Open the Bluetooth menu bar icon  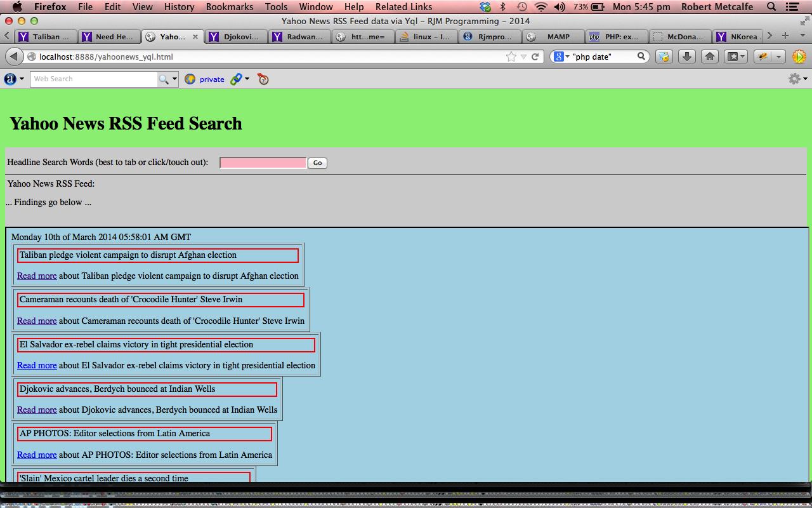point(503,7)
